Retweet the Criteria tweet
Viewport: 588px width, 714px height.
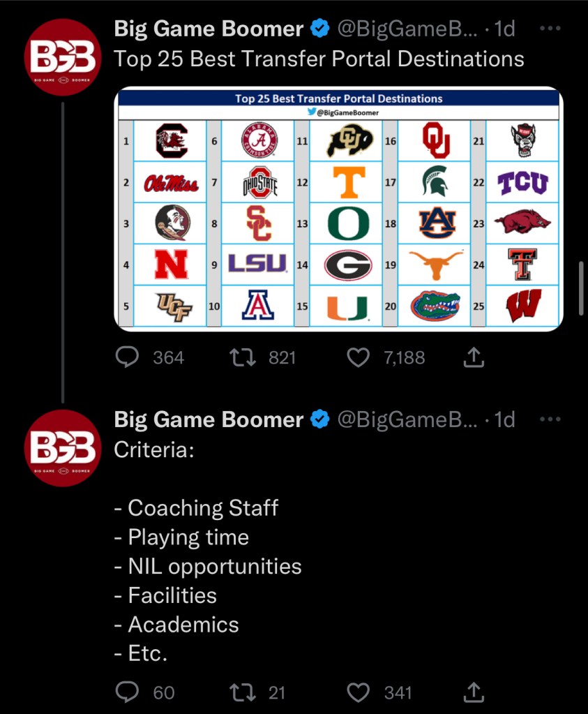point(241,692)
